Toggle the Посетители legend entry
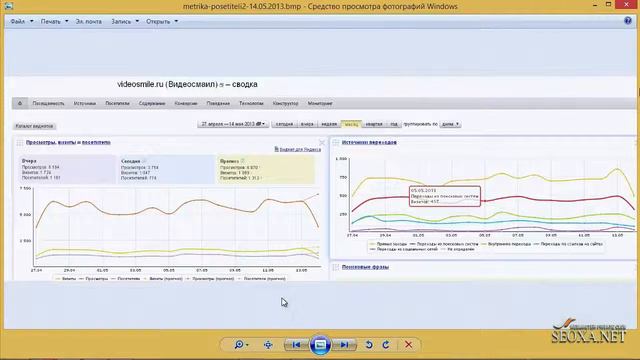 pos(125,279)
